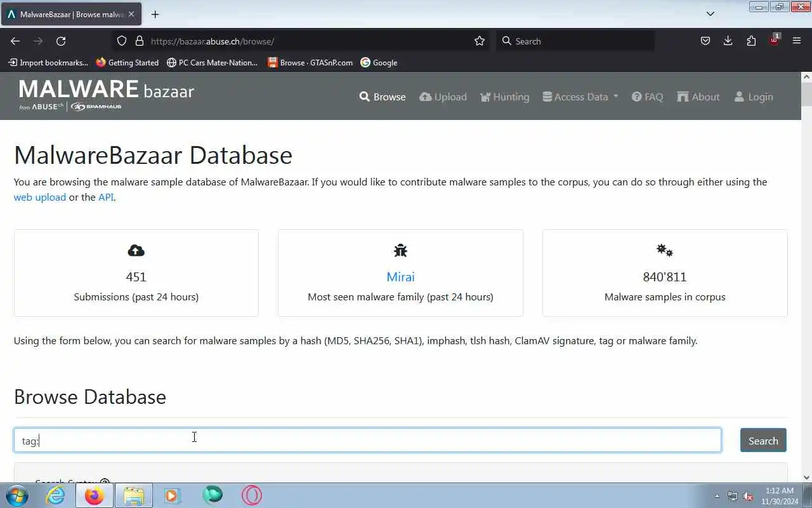List all tabs with the dropdown arrow
This screenshot has width=812, height=508.
pyautogui.click(x=710, y=14)
